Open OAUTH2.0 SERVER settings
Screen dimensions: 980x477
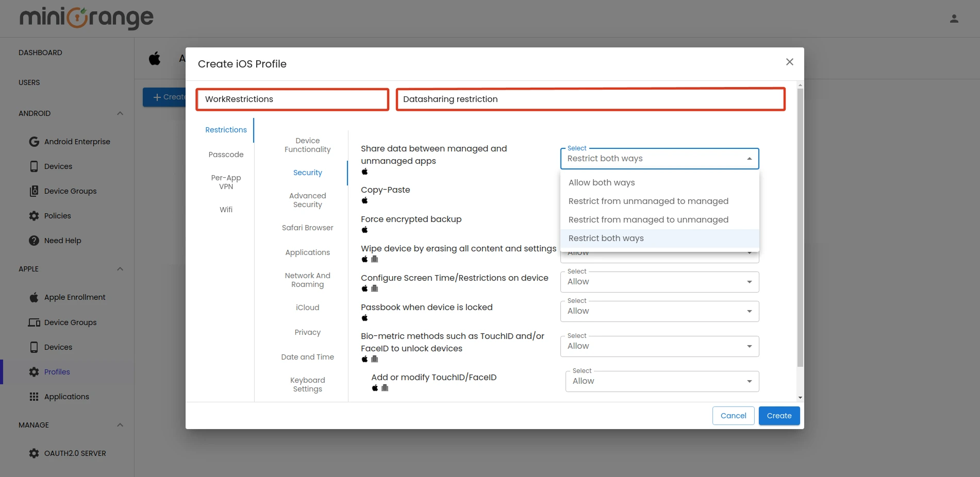[75, 453]
